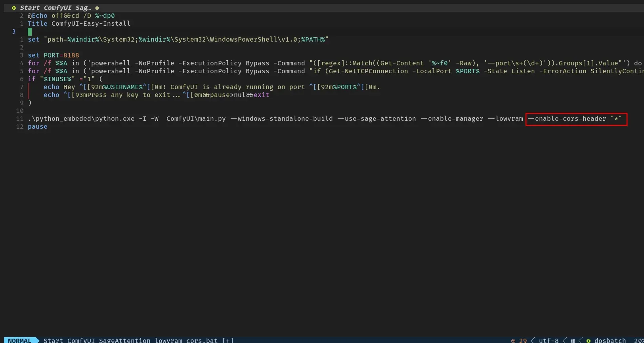644x343 pixels.
Task: Click the 'utf-8' encoding indicator
Action: coord(548,340)
